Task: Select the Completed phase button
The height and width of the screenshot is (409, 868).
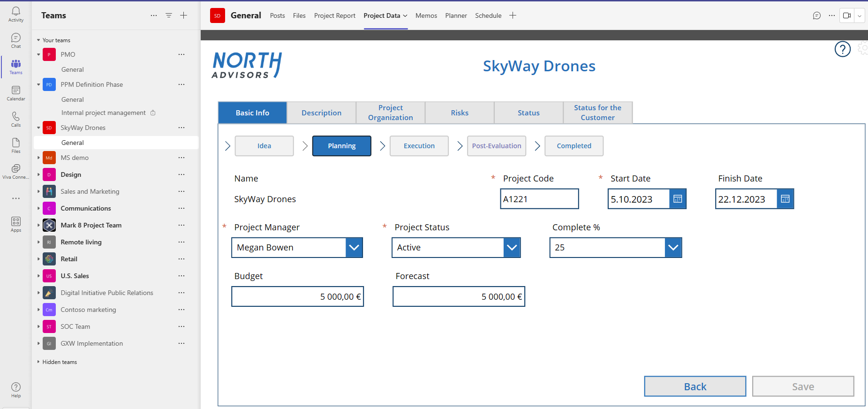Action: click(x=574, y=146)
